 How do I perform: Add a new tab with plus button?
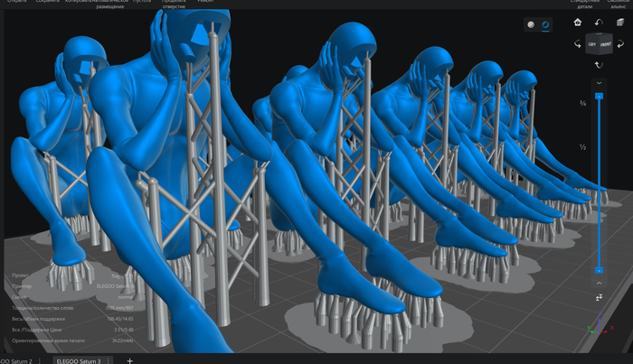point(129,360)
